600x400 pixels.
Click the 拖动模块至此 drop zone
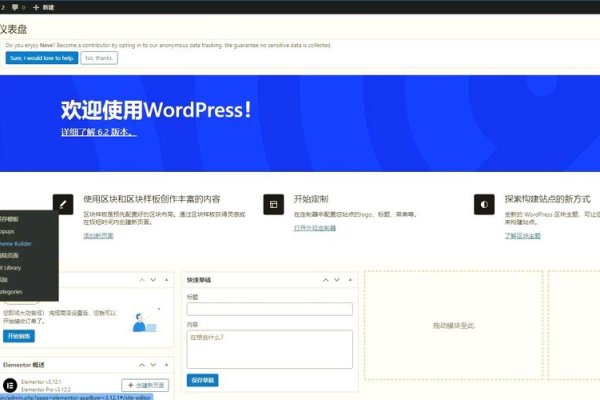click(453, 325)
